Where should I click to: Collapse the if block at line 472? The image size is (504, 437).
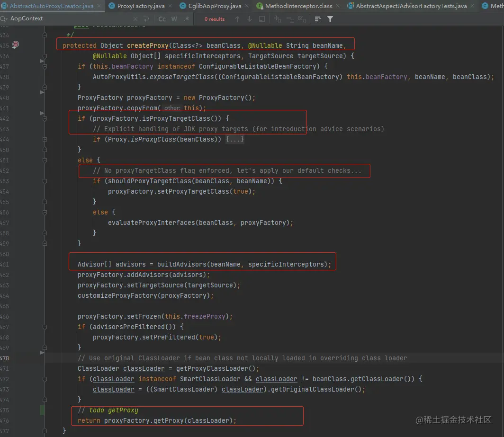[45, 379]
